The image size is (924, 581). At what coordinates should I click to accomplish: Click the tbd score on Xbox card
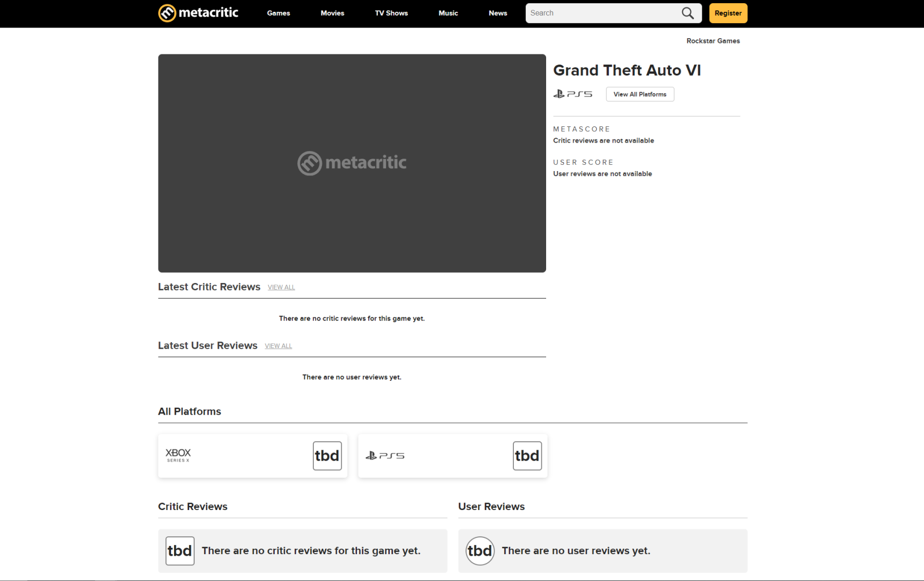[x=327, y=456]
